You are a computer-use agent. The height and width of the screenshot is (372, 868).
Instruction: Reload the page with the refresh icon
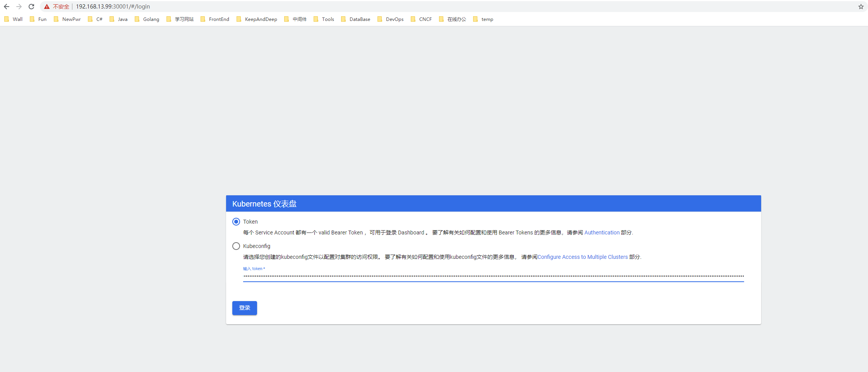pyautogui.click(x=31, y=7)
